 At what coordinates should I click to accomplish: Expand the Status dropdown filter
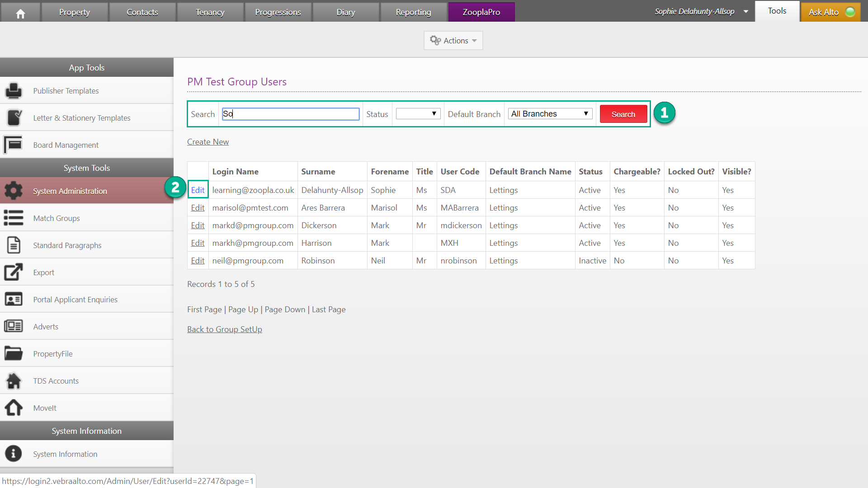(418, 114)
